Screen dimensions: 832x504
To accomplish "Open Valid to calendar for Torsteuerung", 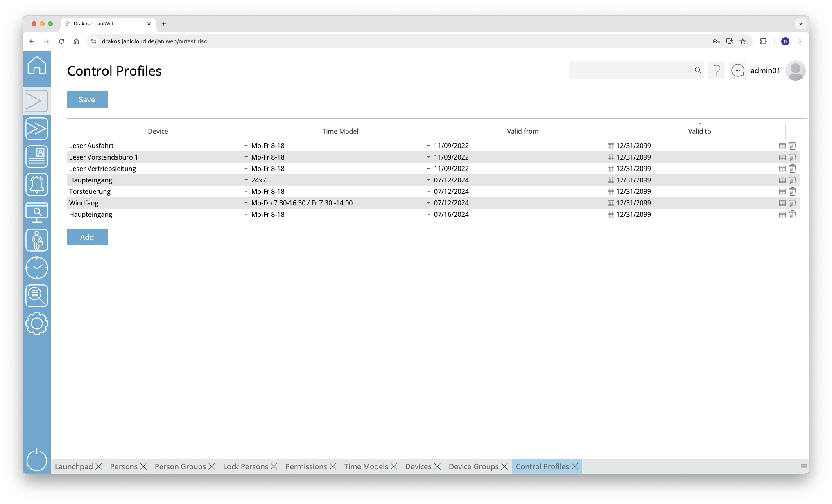I will point(782,191).
